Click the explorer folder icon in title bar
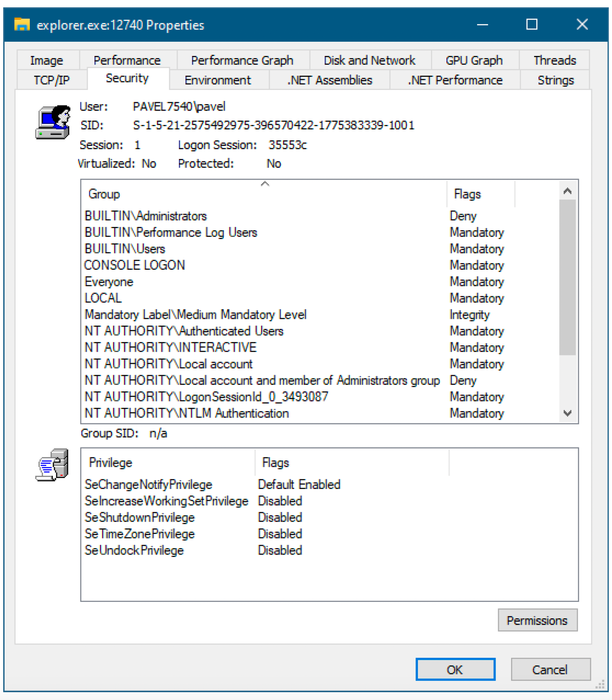This screenshot has width=612, height=700. click(x=22, y=24)
